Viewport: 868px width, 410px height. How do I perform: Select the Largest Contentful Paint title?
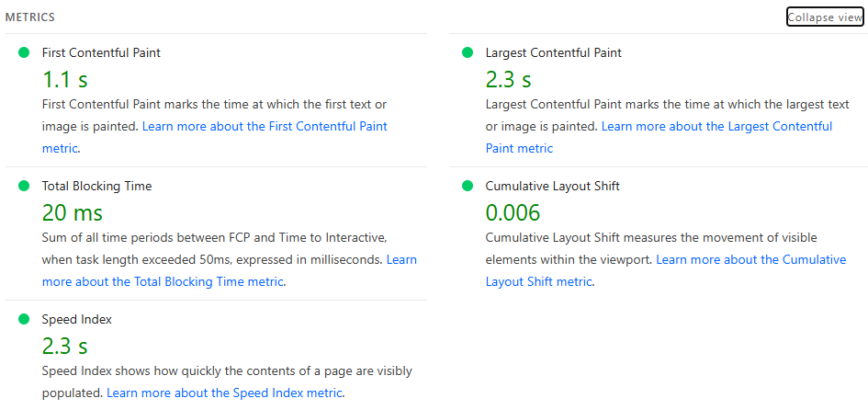(554, 52)
